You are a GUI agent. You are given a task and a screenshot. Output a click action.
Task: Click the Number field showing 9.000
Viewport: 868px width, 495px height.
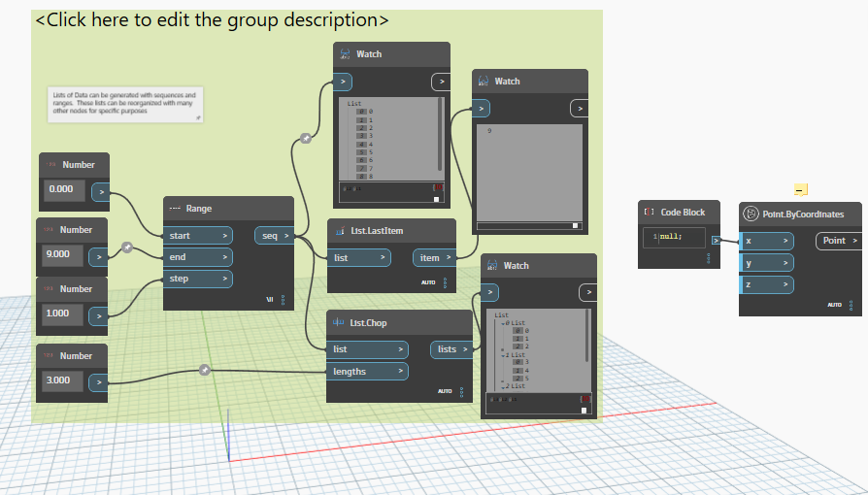coord(62,254)
